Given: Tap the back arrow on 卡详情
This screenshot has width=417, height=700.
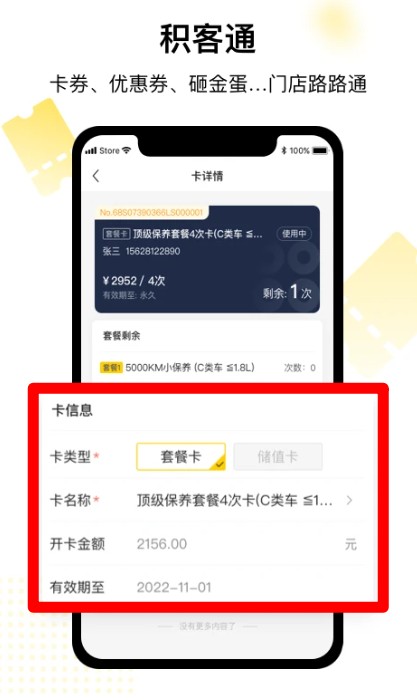Looking at the screenshot, I should (96, 175).
